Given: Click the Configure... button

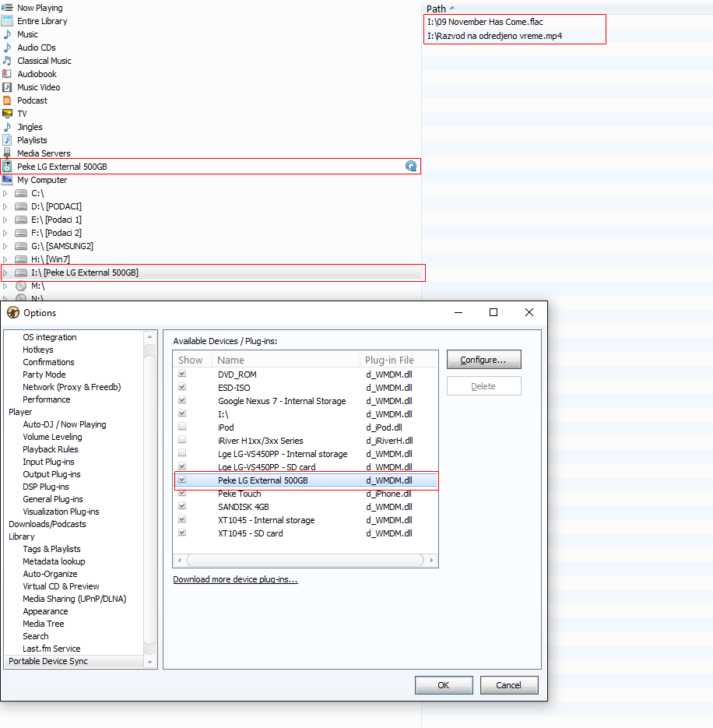Looking at the screenshot, I should pos(483,360).
